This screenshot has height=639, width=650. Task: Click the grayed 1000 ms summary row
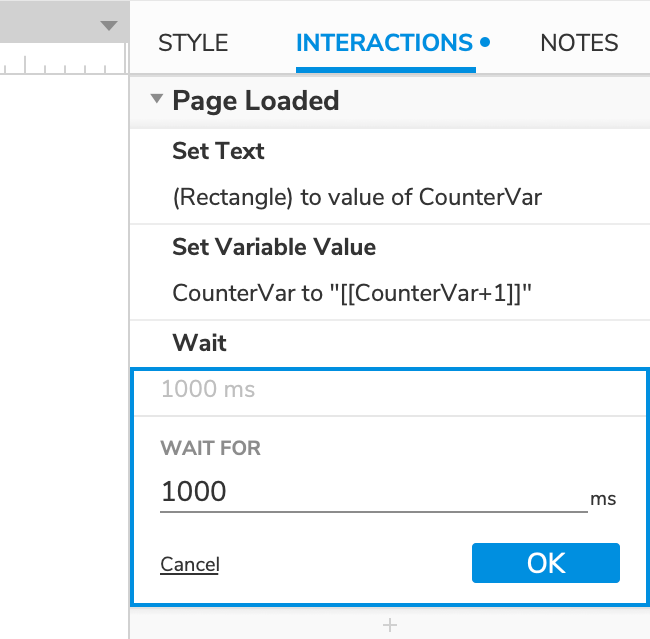[x=390, y=390]
